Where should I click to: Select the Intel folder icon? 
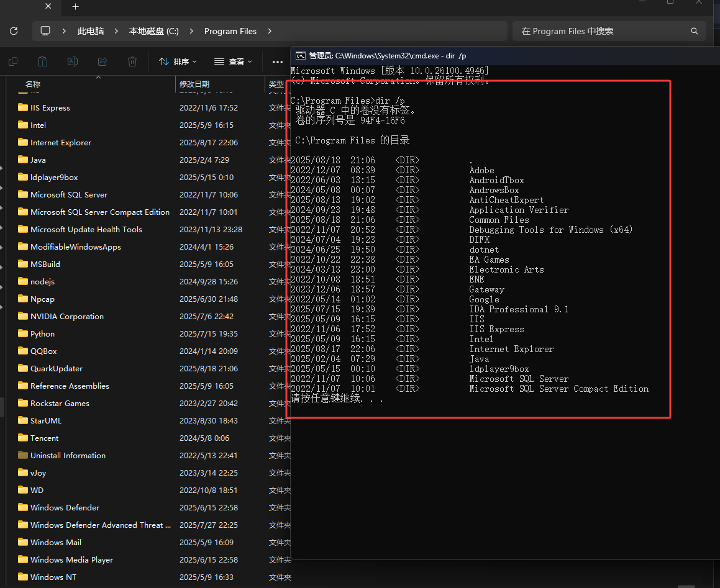[23, 125]
